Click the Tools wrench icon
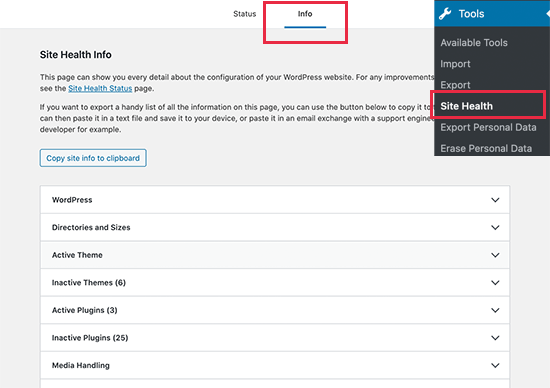 pos(445,14)
